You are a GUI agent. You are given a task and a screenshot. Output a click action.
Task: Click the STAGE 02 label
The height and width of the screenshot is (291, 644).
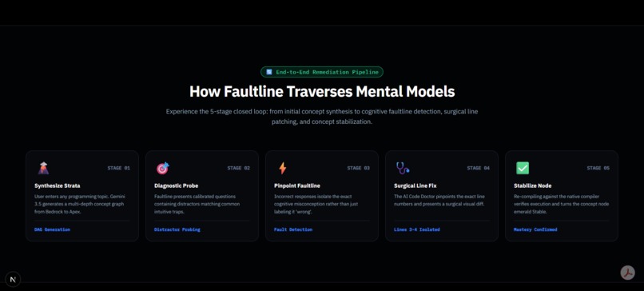click(x=239, y=168)
